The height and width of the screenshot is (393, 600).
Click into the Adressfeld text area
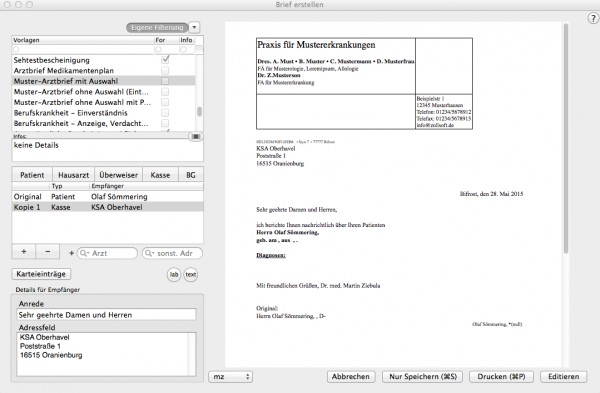106,354
